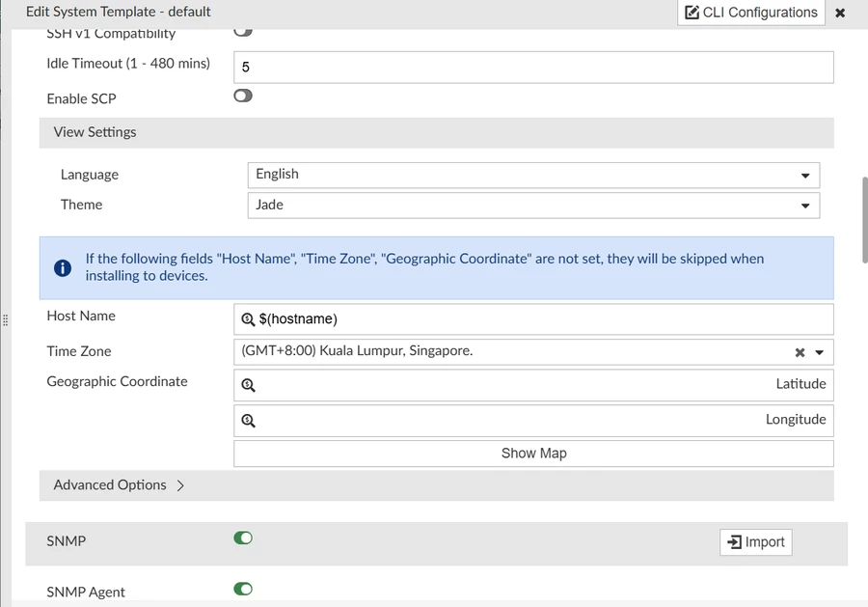Expand the Time Zone dropdown arrow
The image size is (868, 607).
tap(819, 352)
